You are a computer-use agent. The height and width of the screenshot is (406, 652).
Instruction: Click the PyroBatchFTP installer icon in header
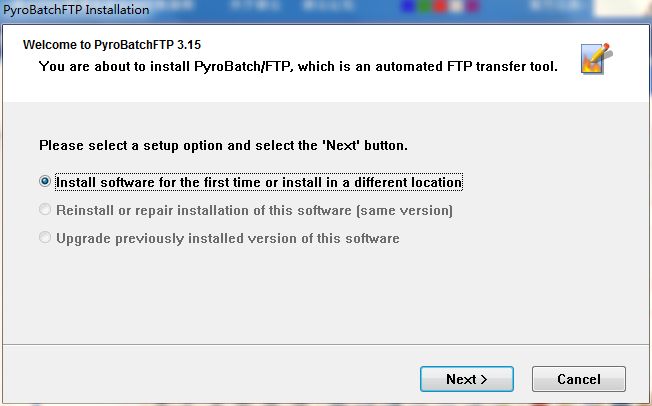[596, 58]
